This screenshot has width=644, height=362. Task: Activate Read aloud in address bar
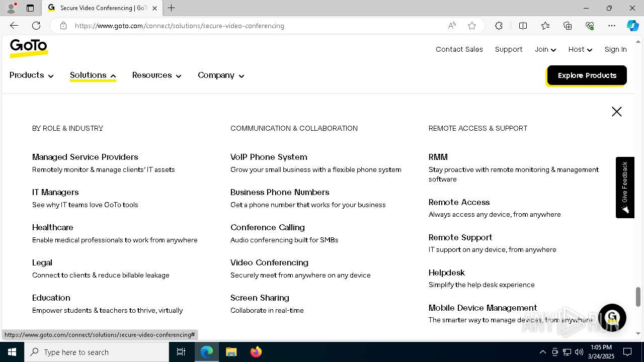tap(452, 26)
